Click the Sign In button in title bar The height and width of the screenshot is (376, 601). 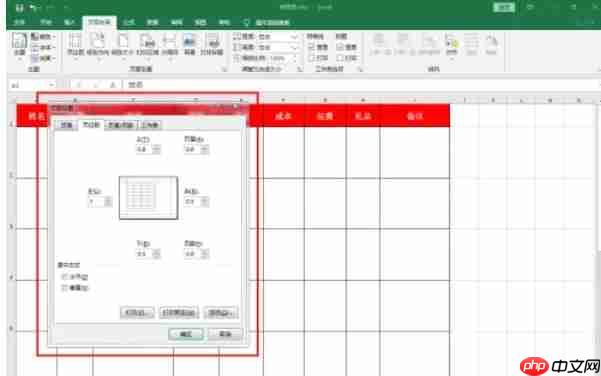point(504,7)
